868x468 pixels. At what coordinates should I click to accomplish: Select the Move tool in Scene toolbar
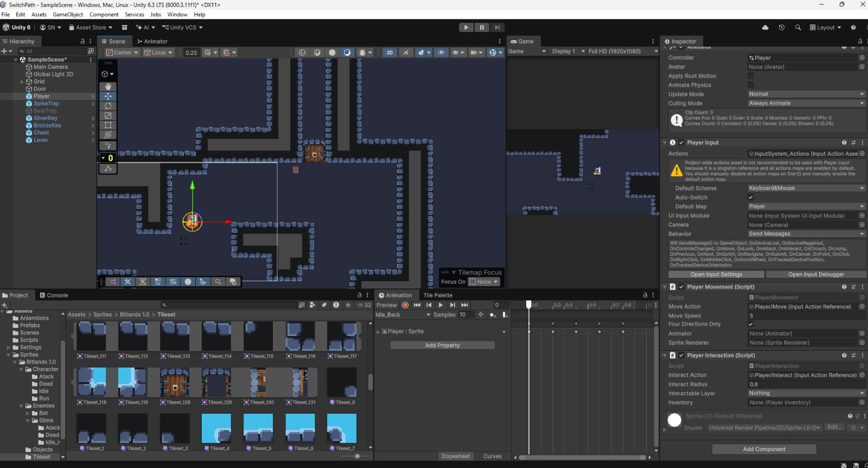coord(108,96)
